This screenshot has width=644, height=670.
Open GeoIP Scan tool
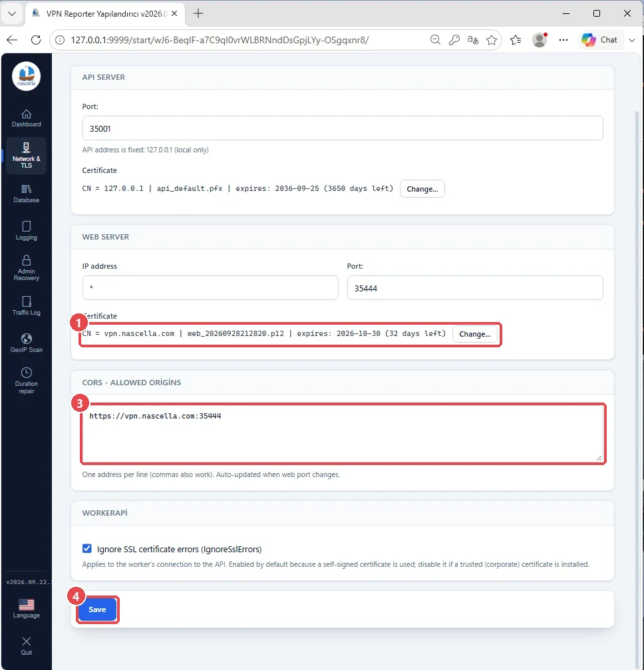coord(26,343)
